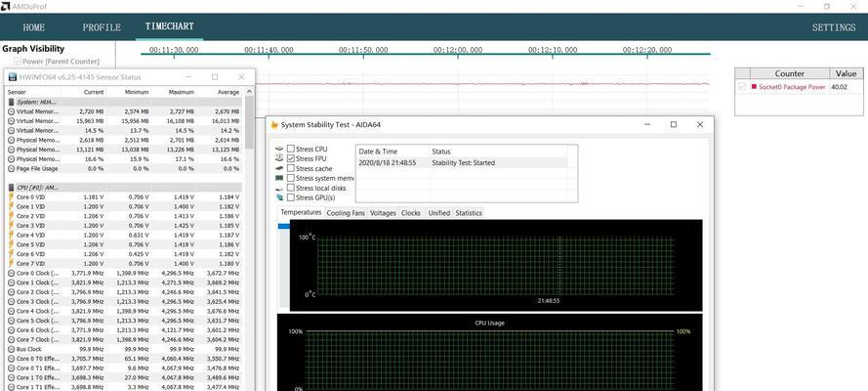Enable the Stress cache checkbox
Screen dimensions: 868x391
291,168
